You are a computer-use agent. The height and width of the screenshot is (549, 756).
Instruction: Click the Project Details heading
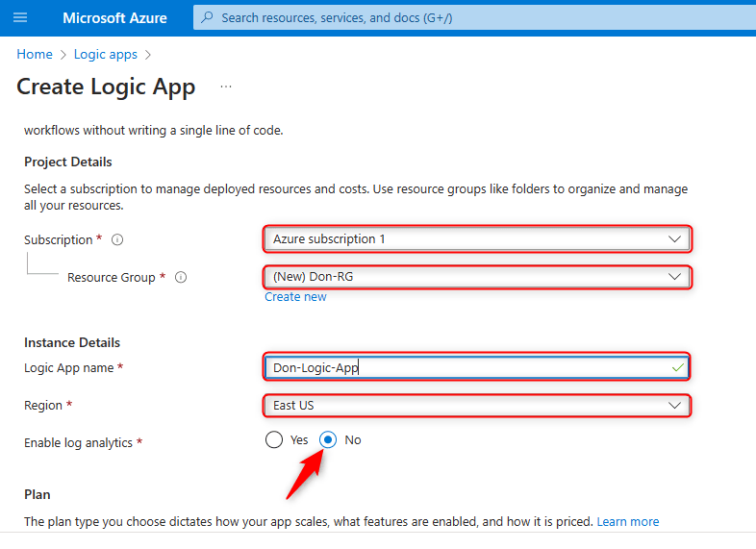(68, 162)
